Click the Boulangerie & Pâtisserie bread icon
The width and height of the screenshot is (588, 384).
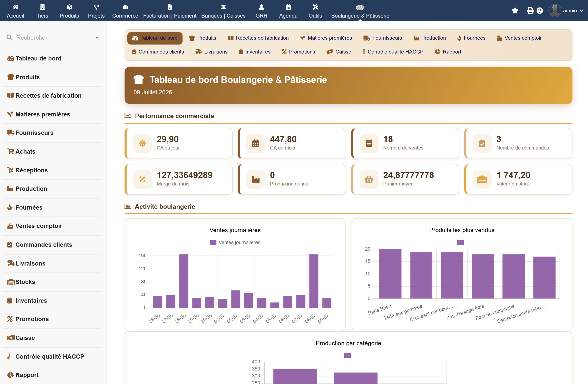(x=360, y=7)
